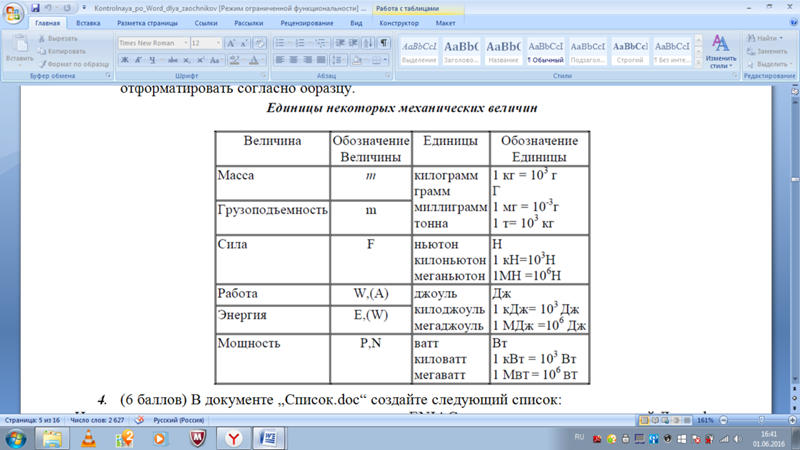
Task: Open VLC media player from taskbar
Action: click(88, 438)
